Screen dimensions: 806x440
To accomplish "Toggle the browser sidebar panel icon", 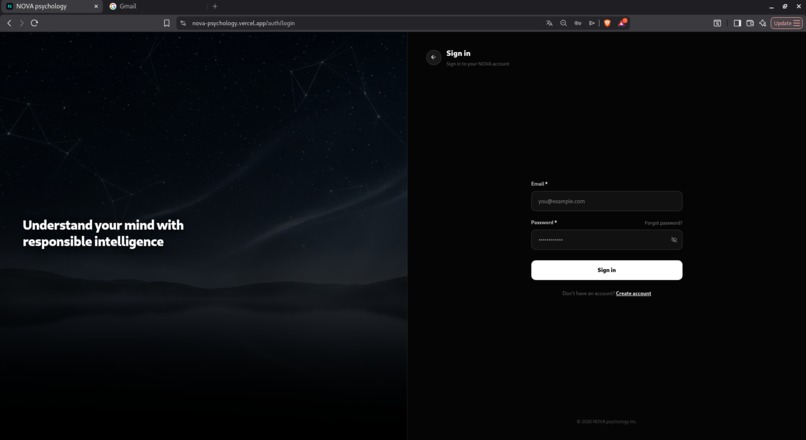I will (x=737, y=23).
